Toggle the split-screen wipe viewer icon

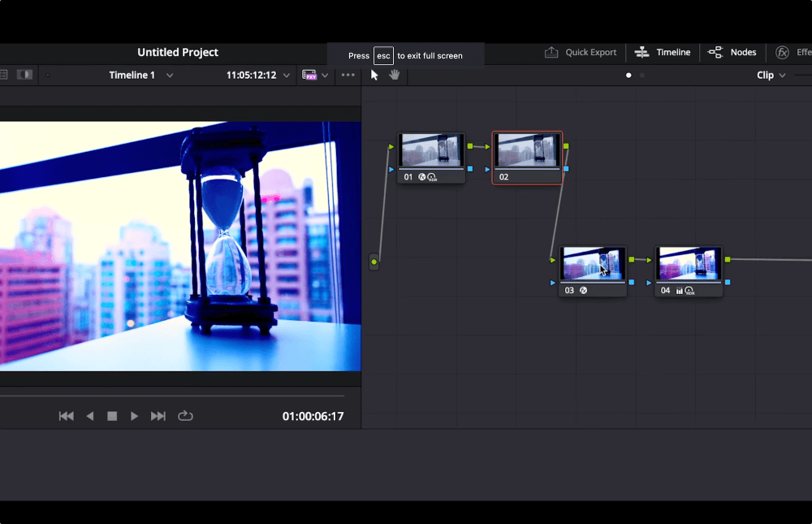click(x=24, y=75)
